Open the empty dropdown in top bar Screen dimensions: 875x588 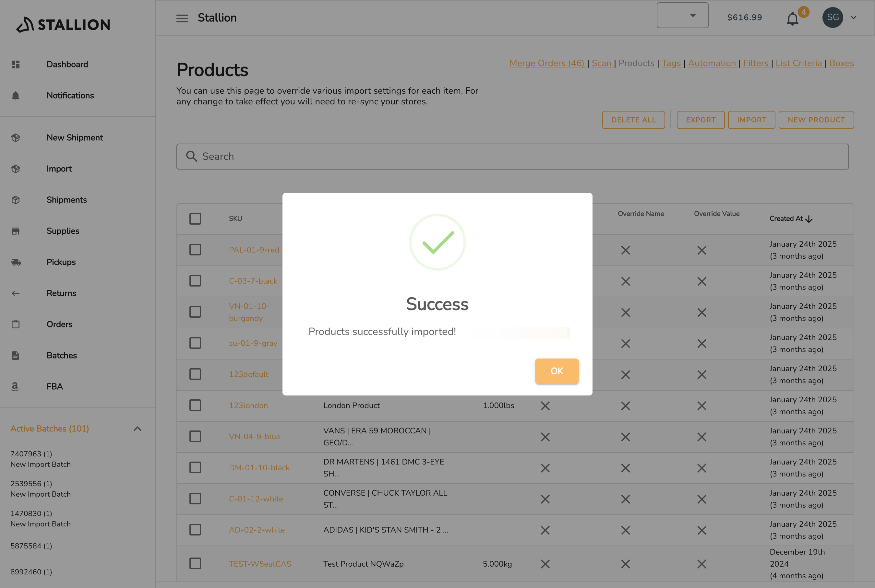click(x=682, y=15)
